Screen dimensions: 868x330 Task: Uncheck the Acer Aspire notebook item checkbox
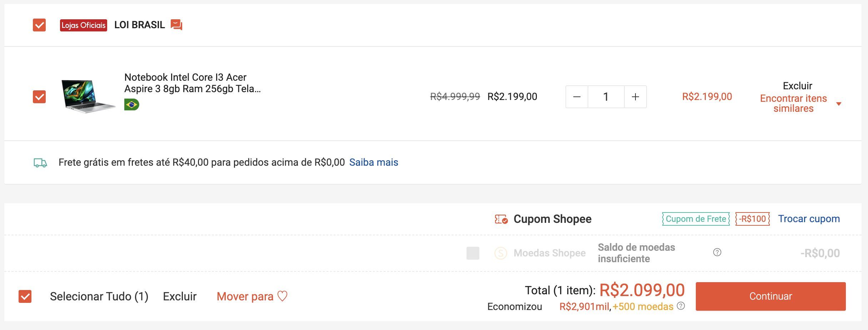tap(39, 97)
